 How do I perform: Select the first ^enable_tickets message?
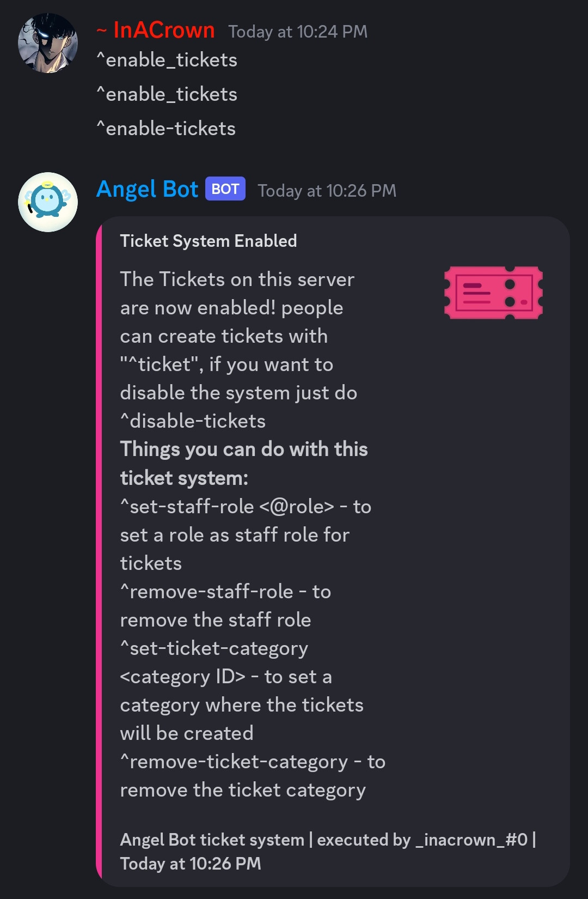(x=167, y=60)
